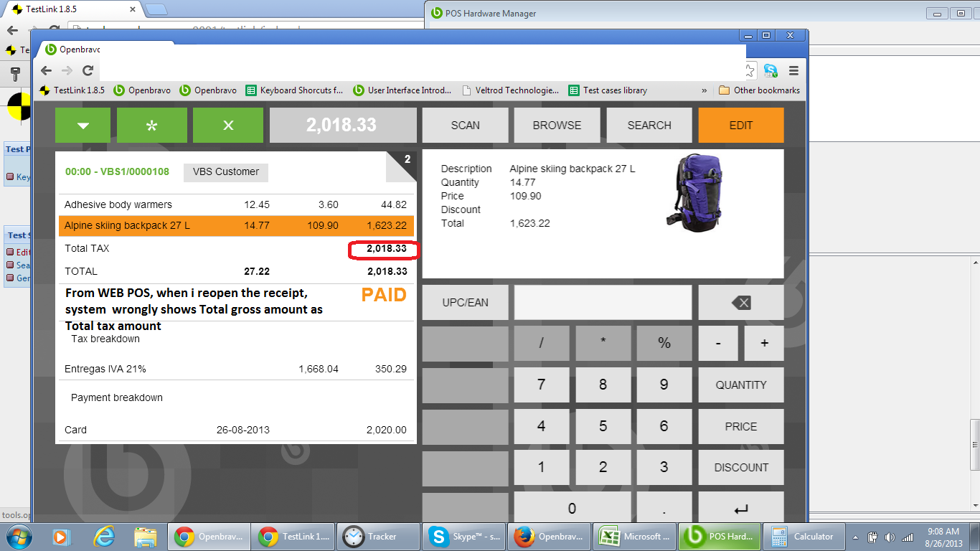Click the PRICE button
980x551 pixels.
pyautogui.click(x=741, y=427)
